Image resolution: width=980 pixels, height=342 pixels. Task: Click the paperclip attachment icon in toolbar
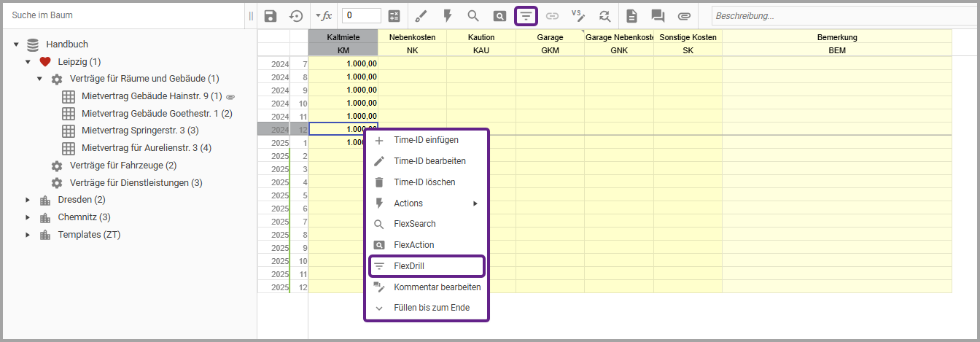click(x=684, y=15)
